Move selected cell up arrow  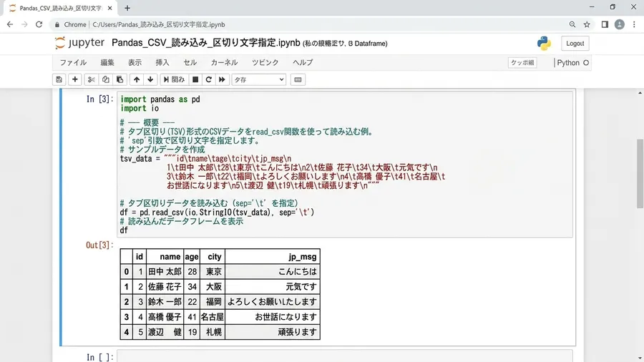click(137, 79)
